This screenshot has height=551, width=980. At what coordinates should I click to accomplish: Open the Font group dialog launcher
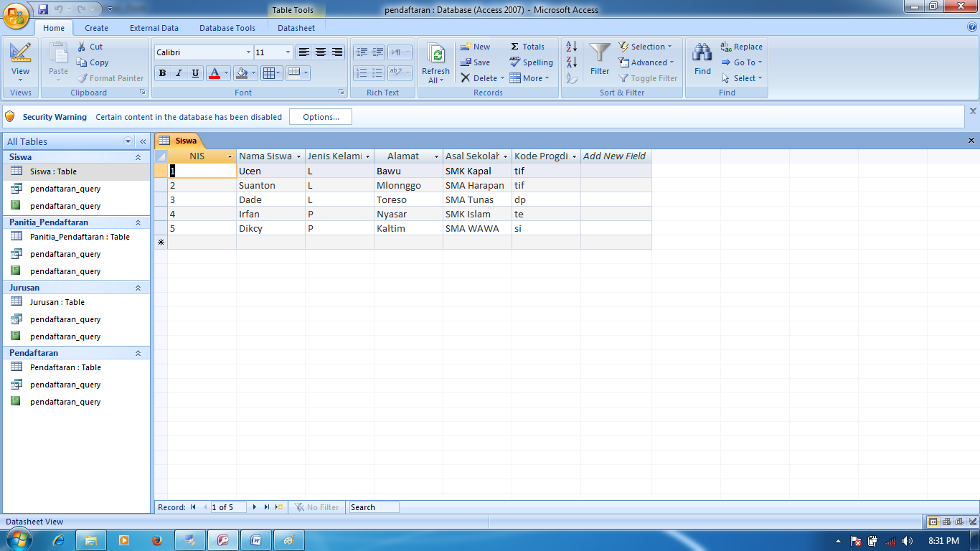[341, 93]
